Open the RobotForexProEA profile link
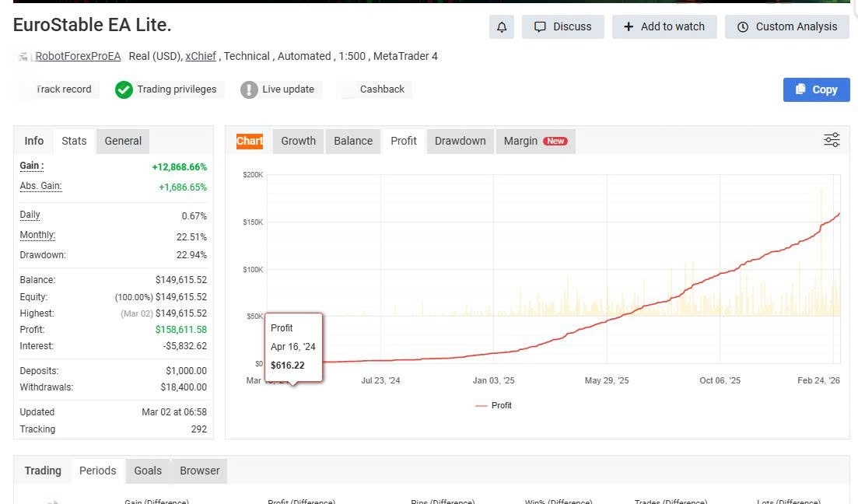 (x=78, y=56)
